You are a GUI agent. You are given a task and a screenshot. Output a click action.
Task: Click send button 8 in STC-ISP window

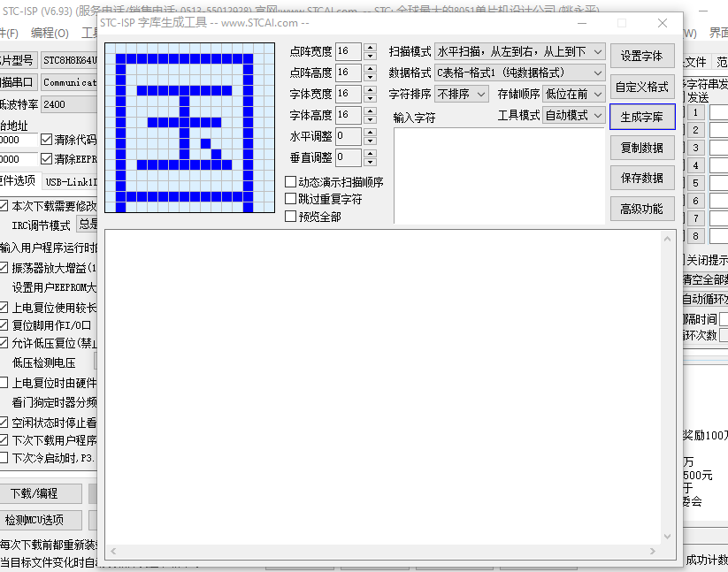pos(695,236)
